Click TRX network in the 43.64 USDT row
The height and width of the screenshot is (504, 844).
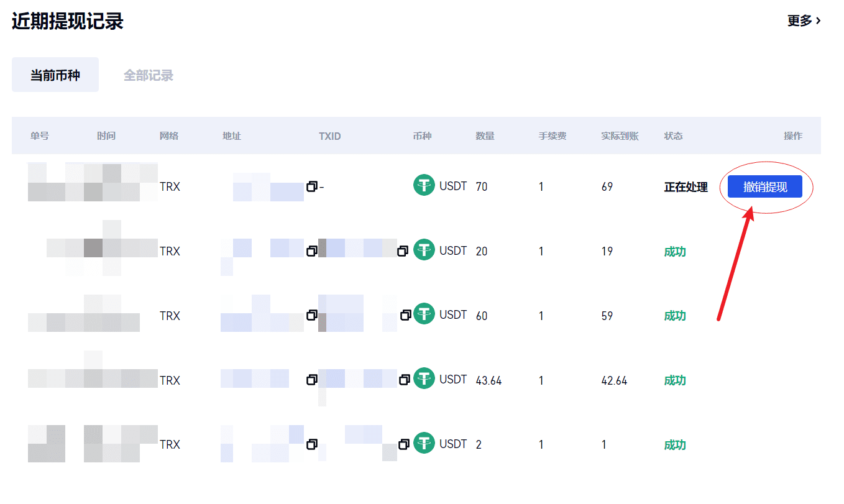[170, 380]
